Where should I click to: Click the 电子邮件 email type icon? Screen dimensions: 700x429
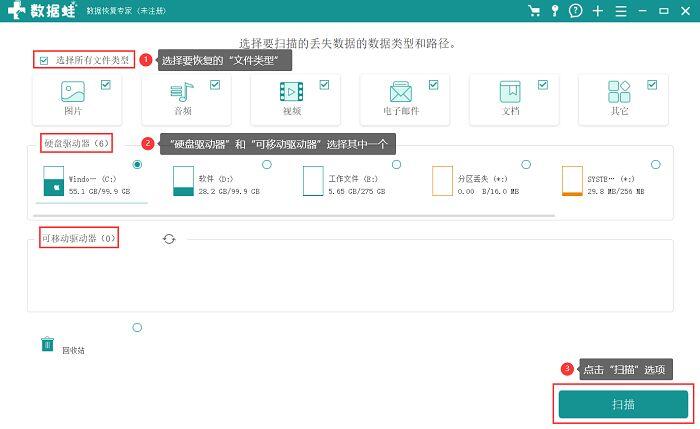401,92
